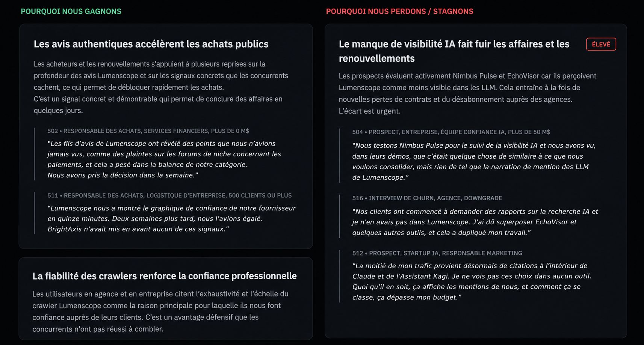Click the 'L'écart est urgent.' sentence
This screenshot has width=644, height=345.
click(x=370, y=111)
